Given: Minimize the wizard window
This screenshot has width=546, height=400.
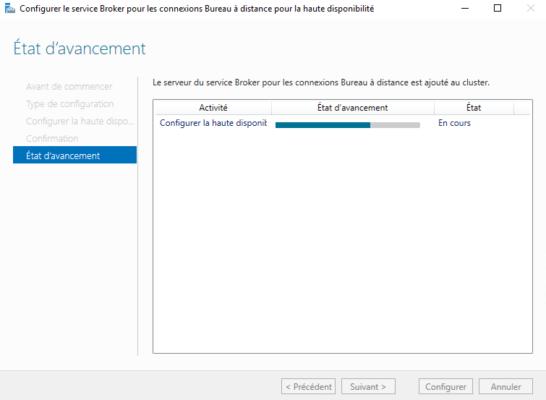Looking at the screenshot, I should pos(465,8).
